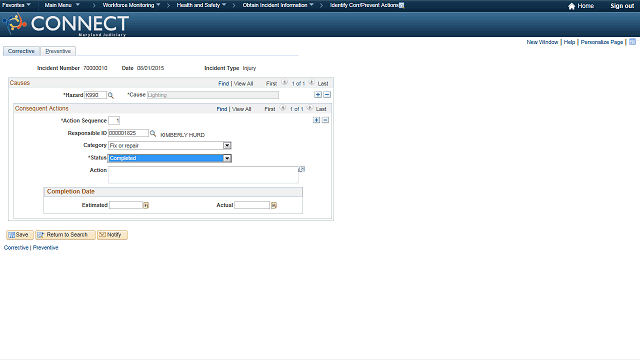Expand the Main Menu dropdown
The width and height of the screenshot is (640, 360).
click(x=62, y=5)
